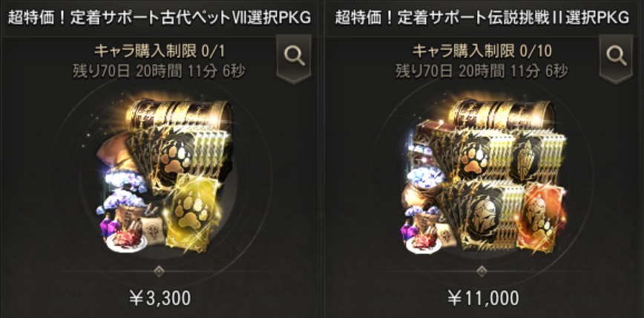Click golden paw card in left package
This screenshot has width=644, height=318.
pyautogui.click(x=194, y=212)
